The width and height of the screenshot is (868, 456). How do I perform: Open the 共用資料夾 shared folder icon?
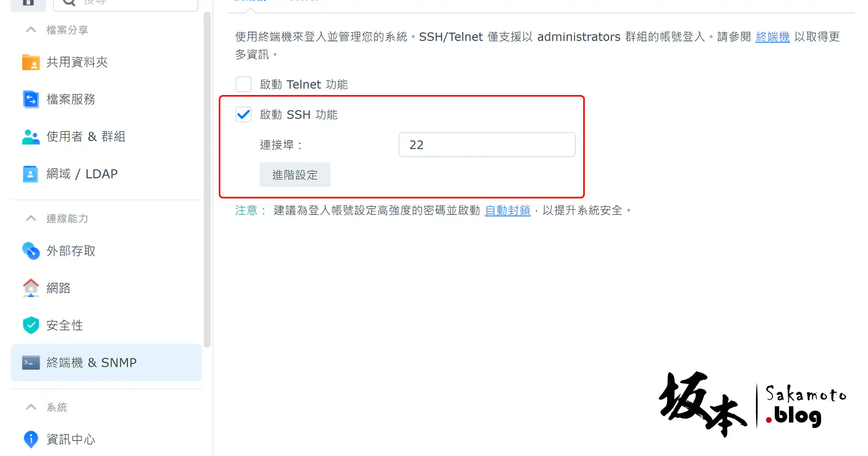coord(31,62)
